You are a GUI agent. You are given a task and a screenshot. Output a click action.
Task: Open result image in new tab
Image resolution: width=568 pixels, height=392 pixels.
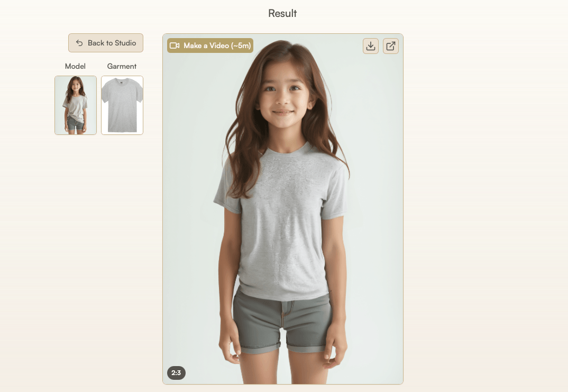click(x=390, y=46)
